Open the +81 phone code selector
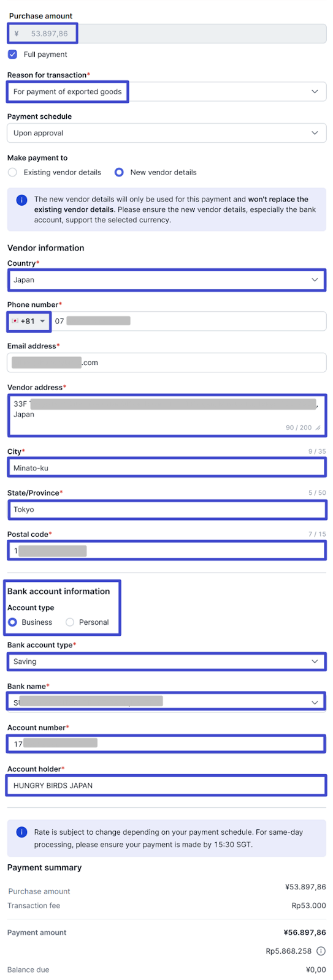 [x=29, y=321]
